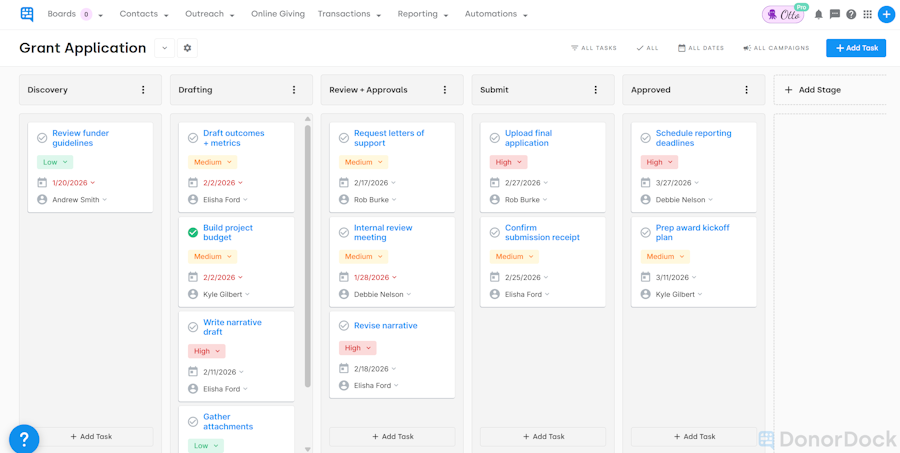Open Review + Approvals stage three-dot menu
This screenshot has width=900, height=453.
point(445,90)
